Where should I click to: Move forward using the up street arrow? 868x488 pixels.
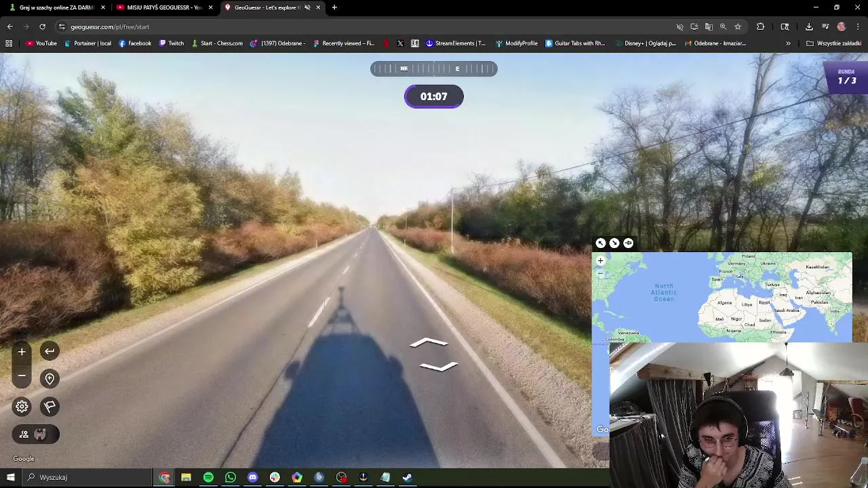429,343
